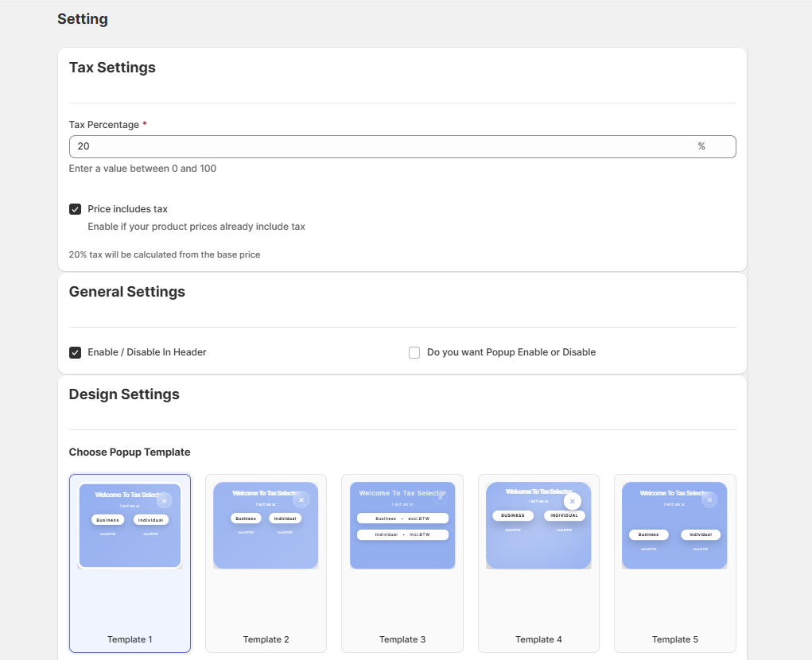Uncheck the Price includes tax checkbox
This screenshot has height=660, width=812.
(x=76, y=209)
